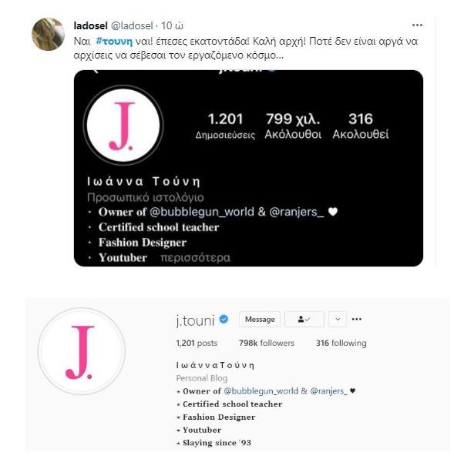Click the blue verified badge next to j.touni
The image size is (454, 476).
[224, 319]
